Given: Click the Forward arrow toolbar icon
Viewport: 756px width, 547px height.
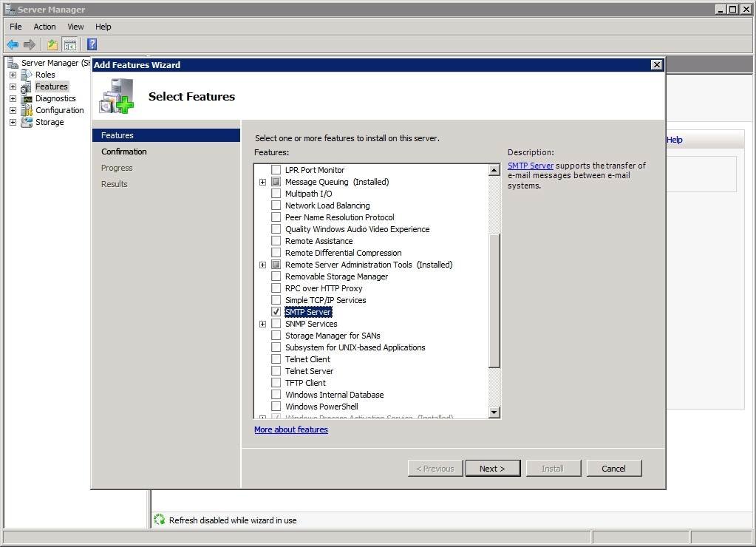Looking at the screenshot, I should click(x=30, y=45).
